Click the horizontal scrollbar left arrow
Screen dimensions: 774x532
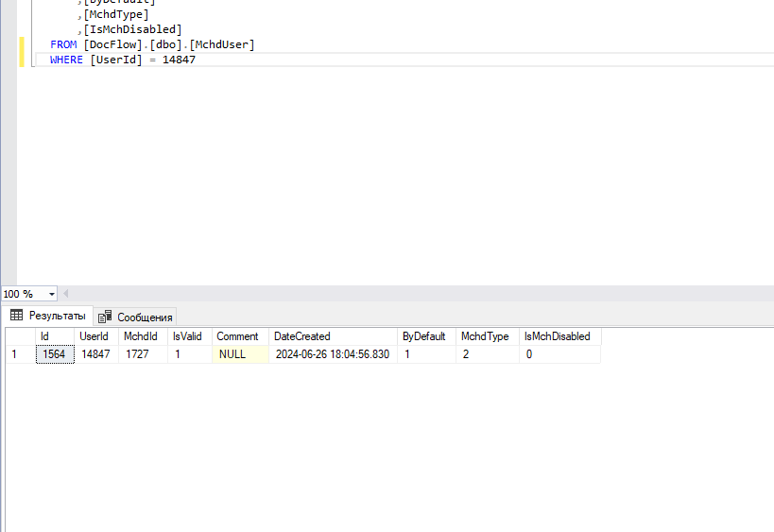pyautogui.click(x=65, y=294)
